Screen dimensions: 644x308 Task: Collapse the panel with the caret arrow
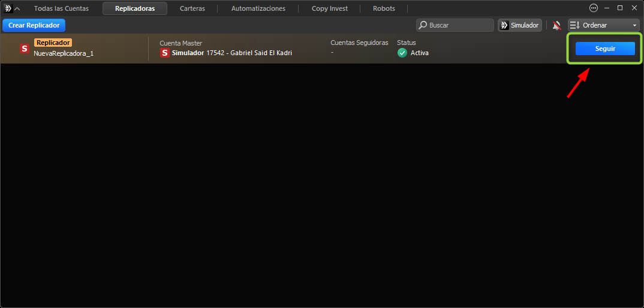coord(17,8)
